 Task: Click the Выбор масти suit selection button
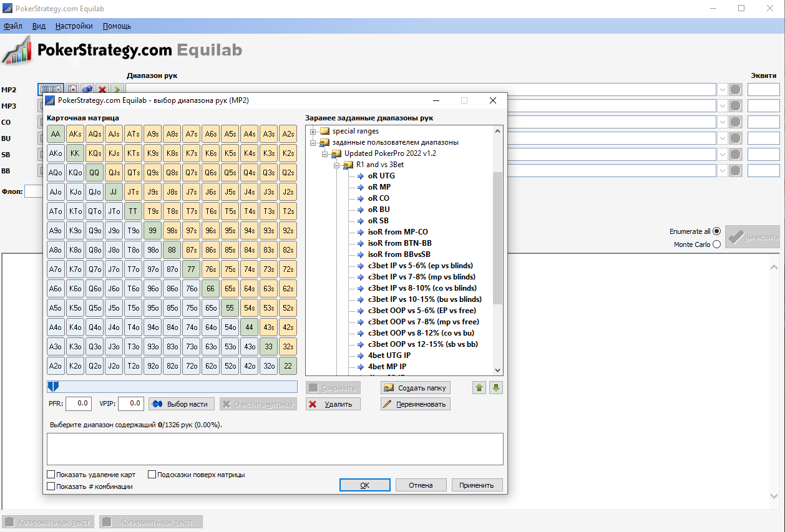pyautogui.click(x=182, y=404)
